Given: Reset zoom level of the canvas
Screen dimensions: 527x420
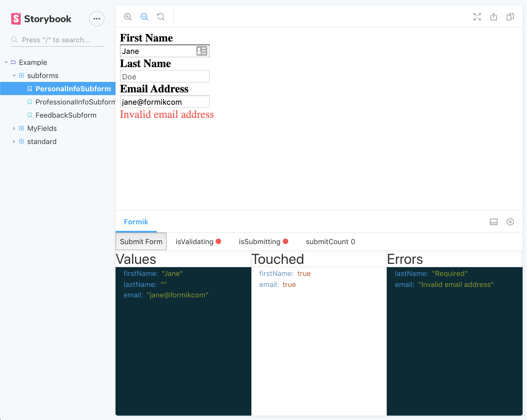Looking at the screenshot, I should (x=161, y=17).
